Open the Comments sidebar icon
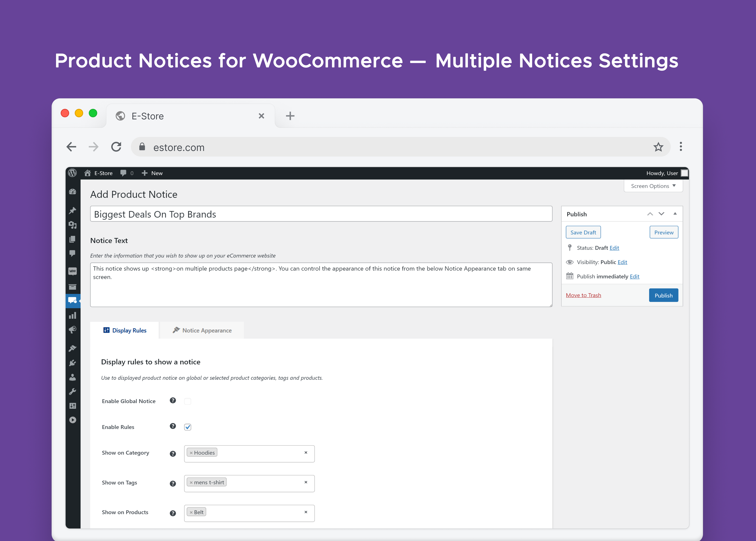The height and width of the screenshot is (541, 756). pos(73,253)
